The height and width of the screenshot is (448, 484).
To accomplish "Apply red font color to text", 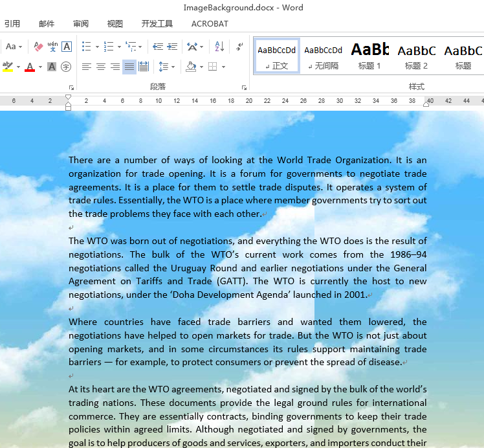I will [x=30, y=67].
